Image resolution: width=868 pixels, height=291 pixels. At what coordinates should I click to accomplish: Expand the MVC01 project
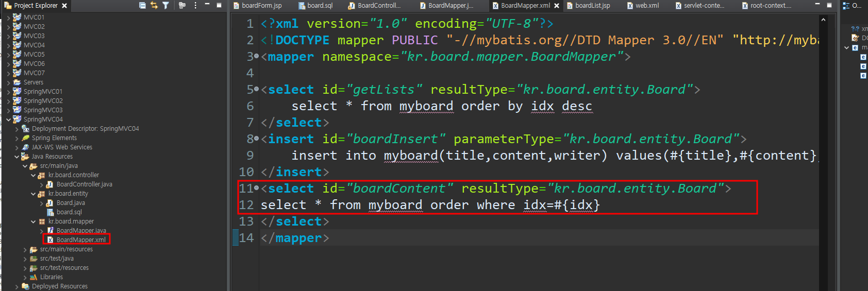click(x=9, y=18)
